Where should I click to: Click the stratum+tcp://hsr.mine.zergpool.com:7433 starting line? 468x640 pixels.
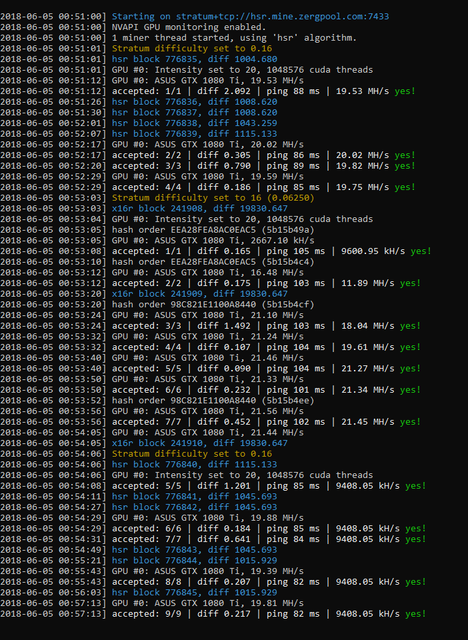pos(195,17)
